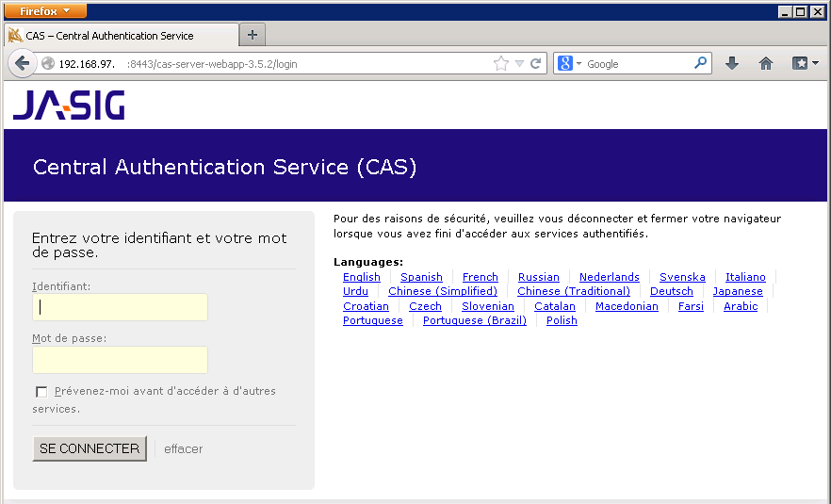Open the Google search engine selector
Image resolution: width=831 pixels, height=504 pixels.
(569, 64)
